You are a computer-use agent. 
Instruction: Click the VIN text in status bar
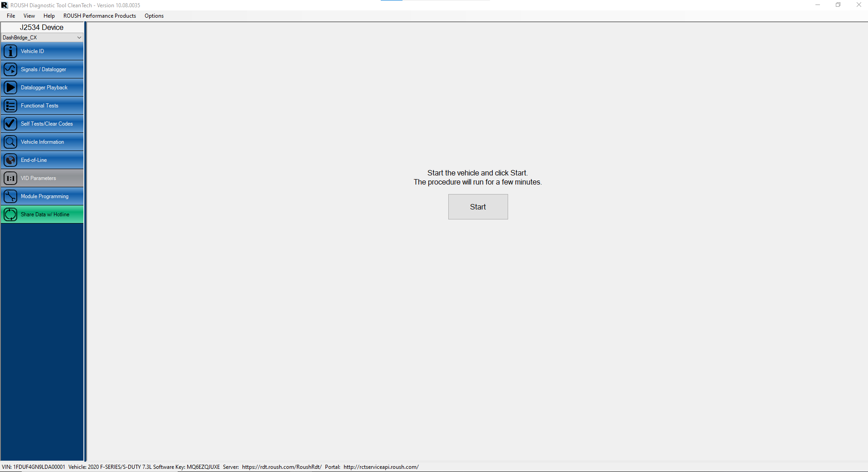34,467
